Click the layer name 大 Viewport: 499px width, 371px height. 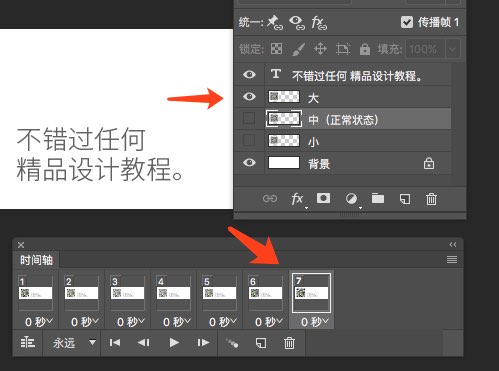[313, 98]
